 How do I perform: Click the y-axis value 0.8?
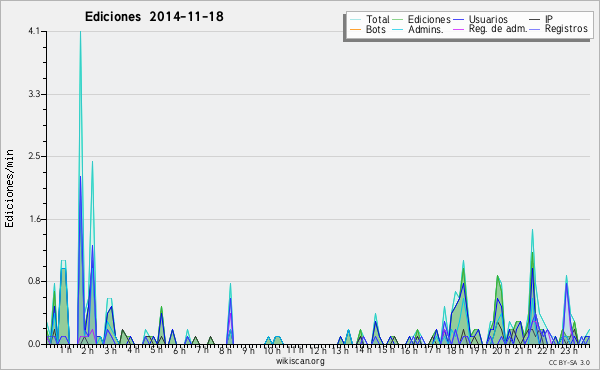pos(34,282)
